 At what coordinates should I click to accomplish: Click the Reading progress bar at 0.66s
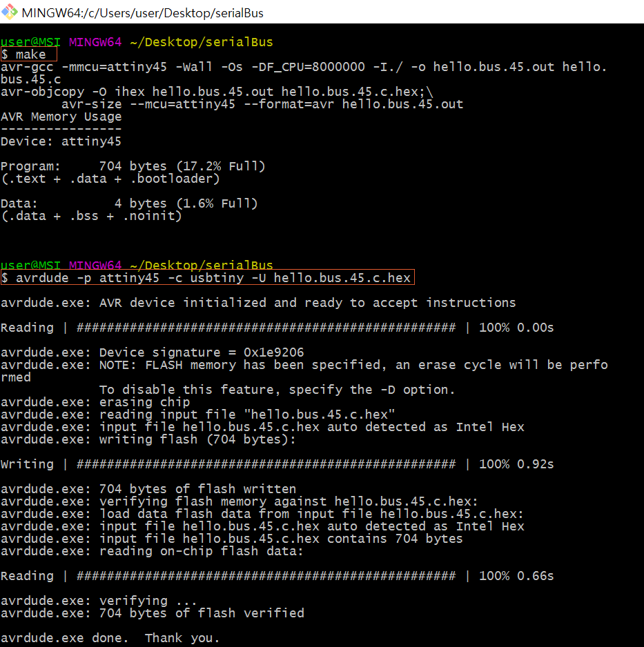click(277, 576)
